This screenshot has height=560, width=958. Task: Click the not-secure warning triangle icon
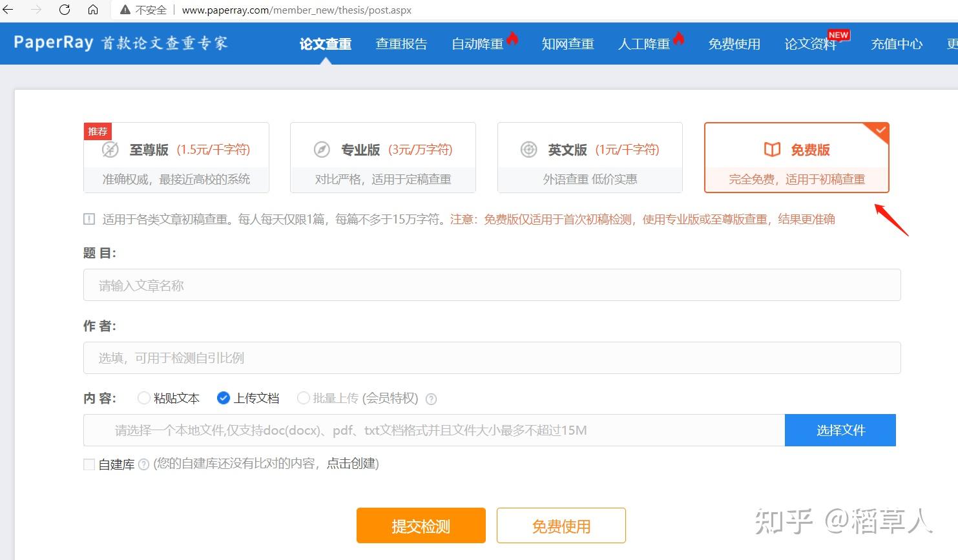pos(125,10)
